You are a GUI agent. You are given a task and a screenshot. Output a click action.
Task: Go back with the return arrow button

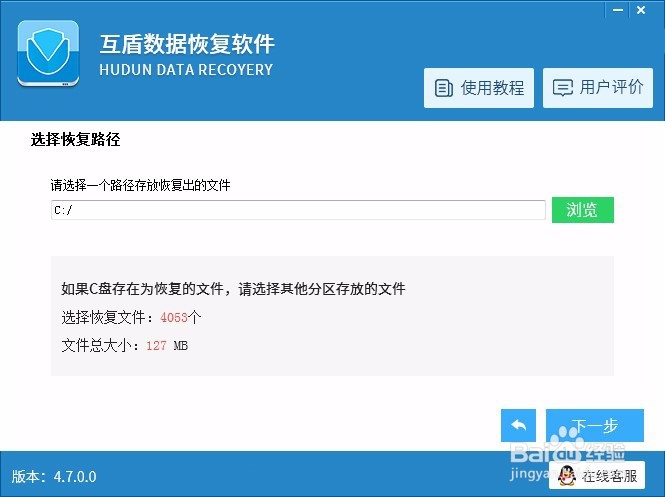coord(518,425)
